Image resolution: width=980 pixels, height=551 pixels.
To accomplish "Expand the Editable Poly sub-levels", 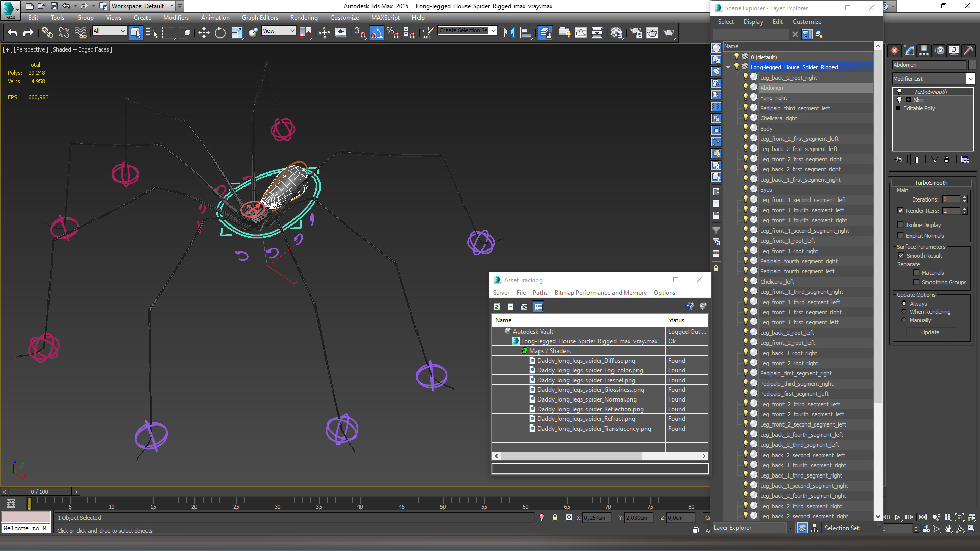I will (x=898, y=108).
